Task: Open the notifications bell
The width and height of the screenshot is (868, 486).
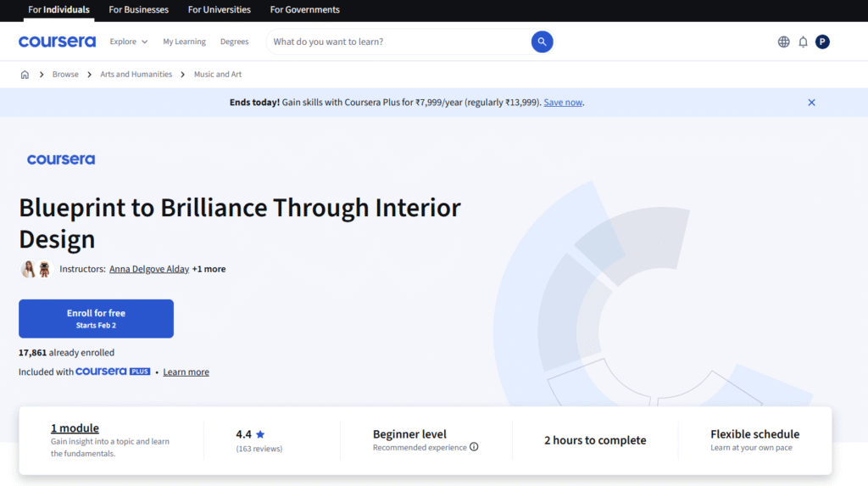Action: coord(803,42)
